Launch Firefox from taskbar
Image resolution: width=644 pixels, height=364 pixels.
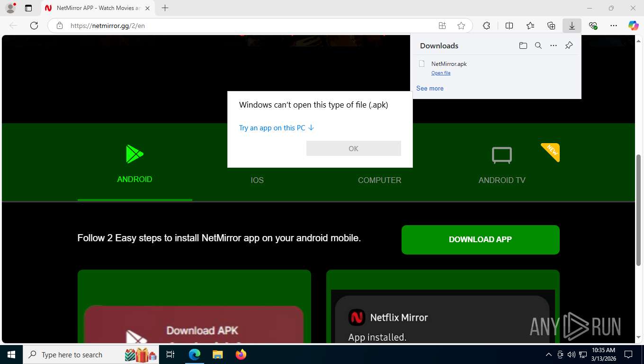241,355
